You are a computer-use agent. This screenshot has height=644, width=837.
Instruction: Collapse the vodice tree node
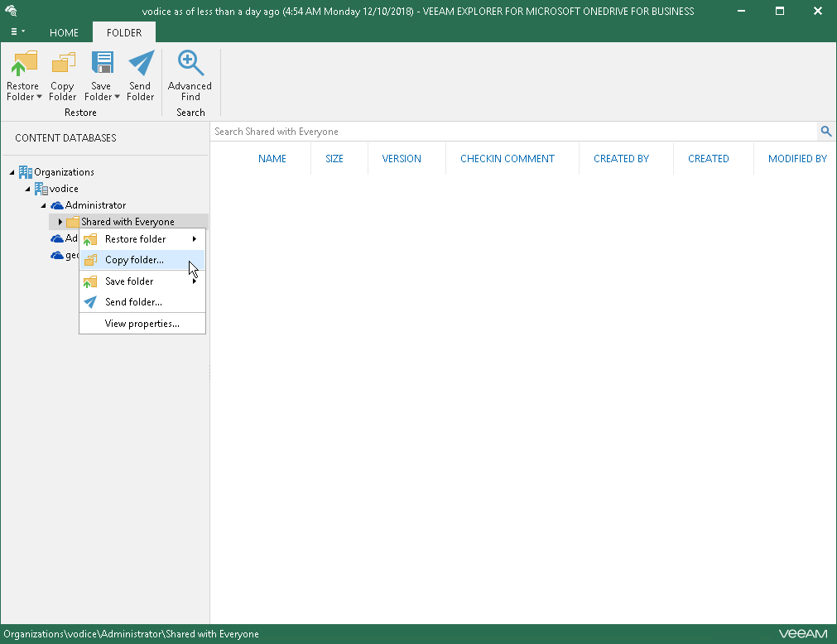28,189
